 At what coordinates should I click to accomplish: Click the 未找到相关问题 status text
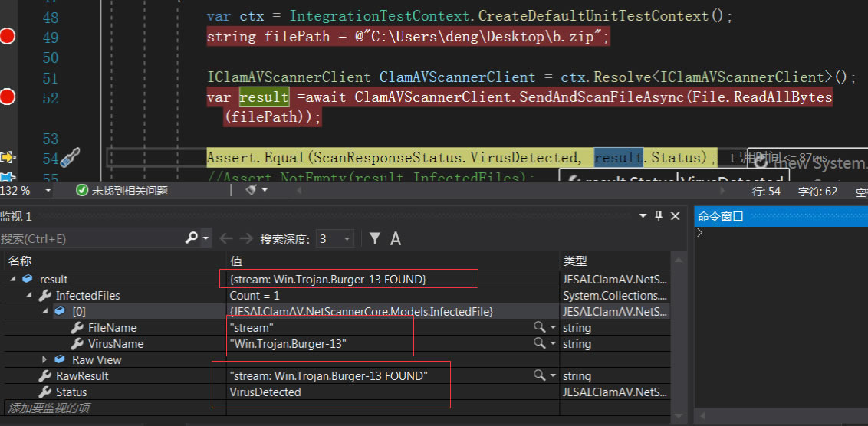click(130, 191)
